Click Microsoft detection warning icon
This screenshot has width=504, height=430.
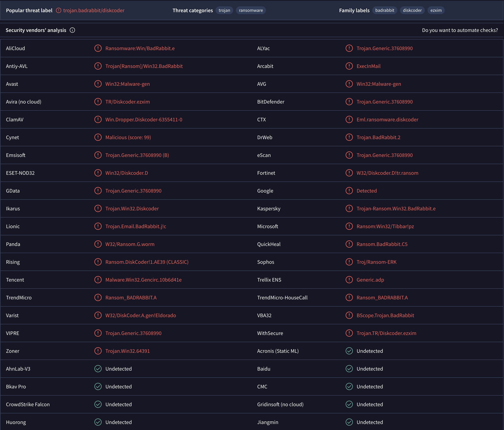click(349, 226)
